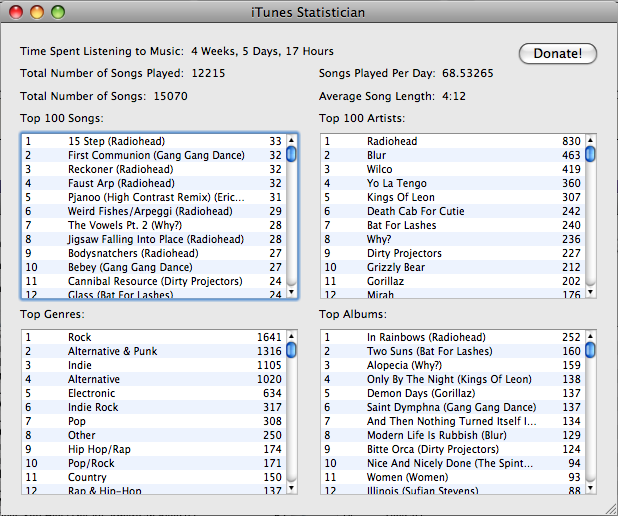Select song Jigsaw Falling Into Place
This screenshot has width=618, height=516.
154,239
